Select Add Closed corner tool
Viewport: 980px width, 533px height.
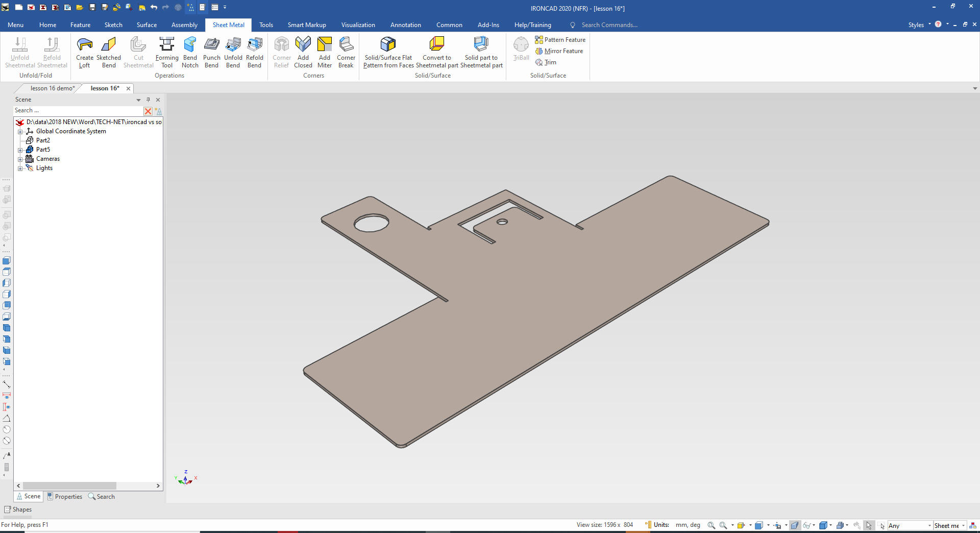303,53
